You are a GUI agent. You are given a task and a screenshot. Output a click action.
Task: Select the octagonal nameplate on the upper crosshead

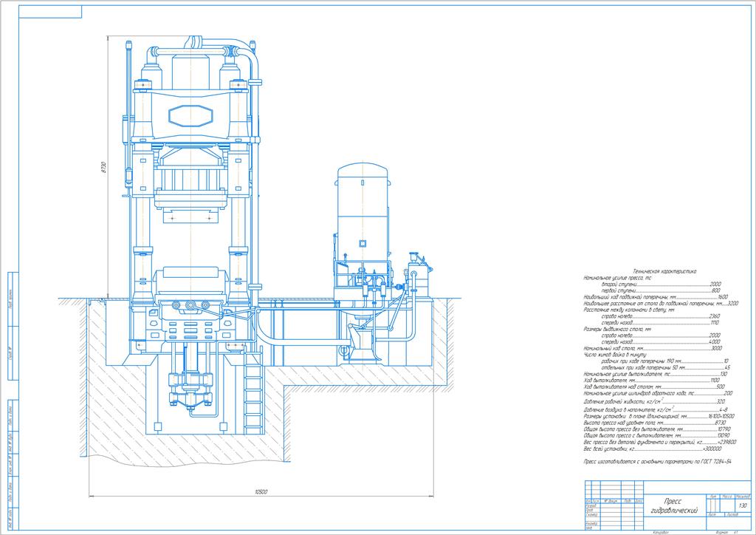[190, 115]
